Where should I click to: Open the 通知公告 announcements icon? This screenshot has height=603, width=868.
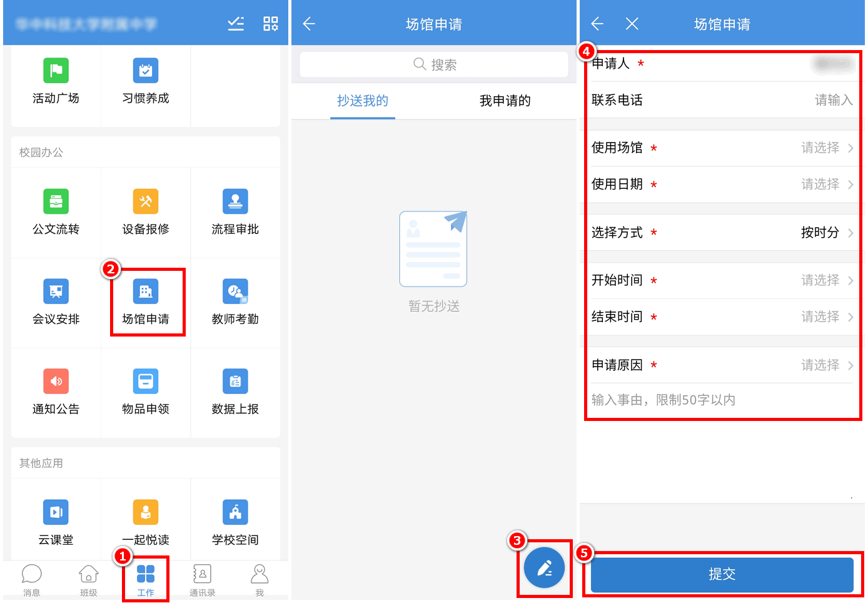pyautogui.click(x=56, y=382)
